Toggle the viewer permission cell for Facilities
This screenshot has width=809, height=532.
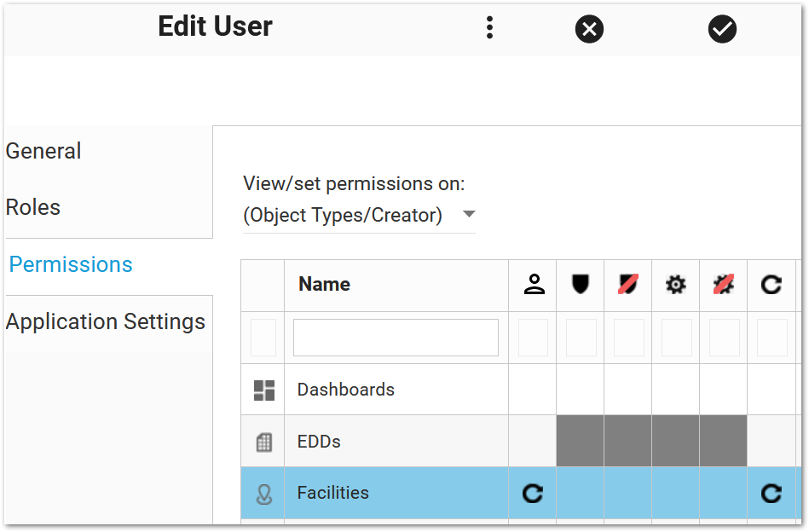(533, 493)
